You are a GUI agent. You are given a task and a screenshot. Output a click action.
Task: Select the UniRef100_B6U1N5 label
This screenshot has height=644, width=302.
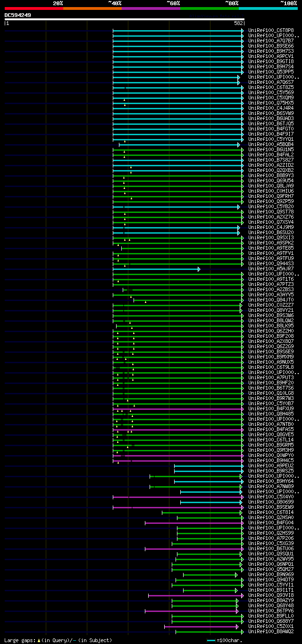point(271,149)
